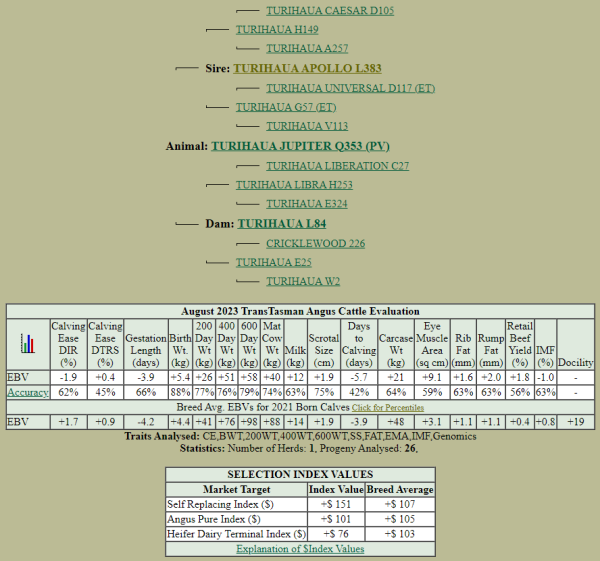Select the Birth Wt EBV value +5.4
The image size is (600, 561).
[180, 378]
